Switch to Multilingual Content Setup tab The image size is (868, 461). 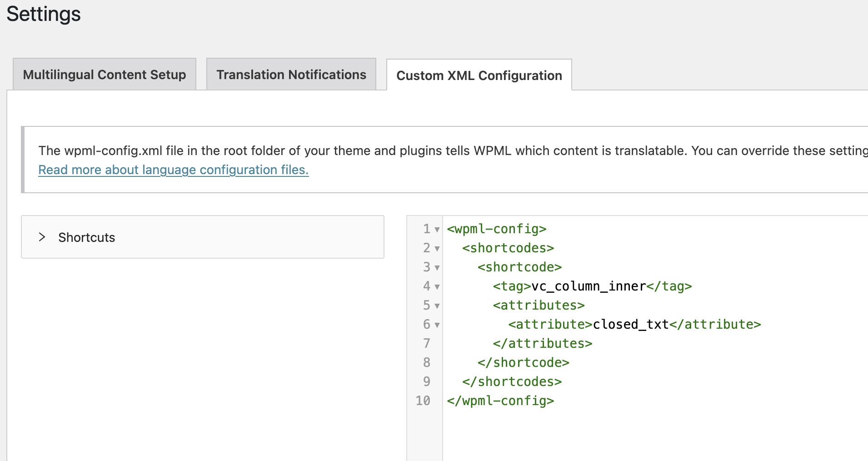[x=105, y=74]
